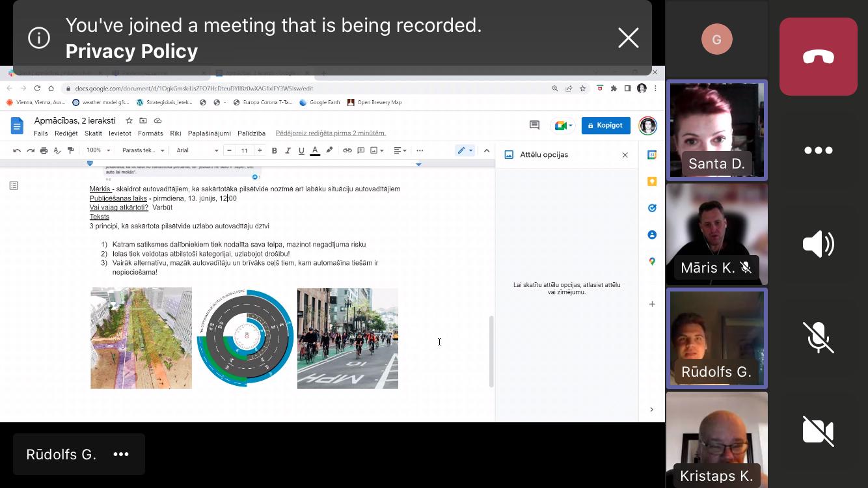868x488 pixels.
Task: Open the Skatīt menu
Action: click(x=93, y=133)
